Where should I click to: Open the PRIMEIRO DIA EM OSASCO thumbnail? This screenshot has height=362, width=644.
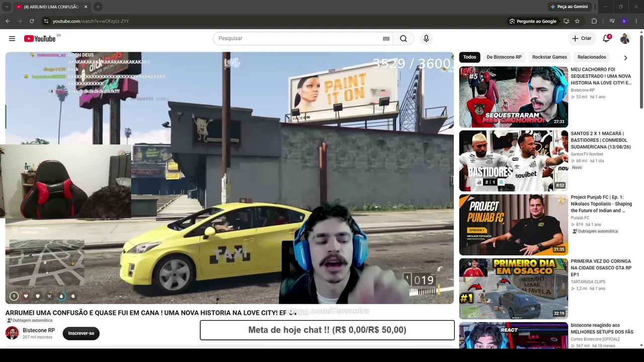click(x=513, y=289)
